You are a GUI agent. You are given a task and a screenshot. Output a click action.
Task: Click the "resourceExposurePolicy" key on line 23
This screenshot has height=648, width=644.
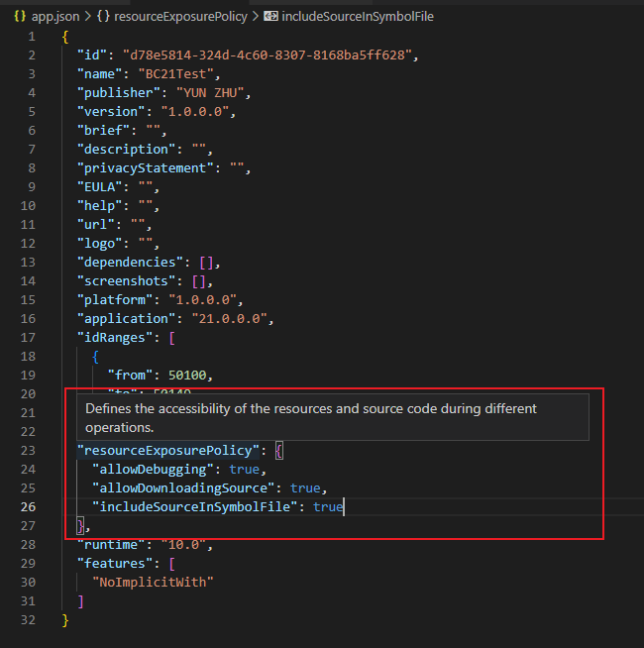[x=167, y=451]
